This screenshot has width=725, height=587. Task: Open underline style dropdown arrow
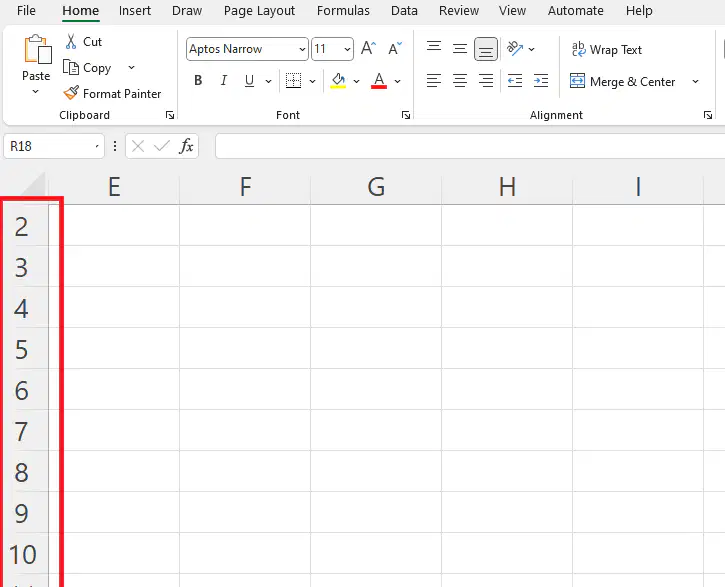pos(268,81)
